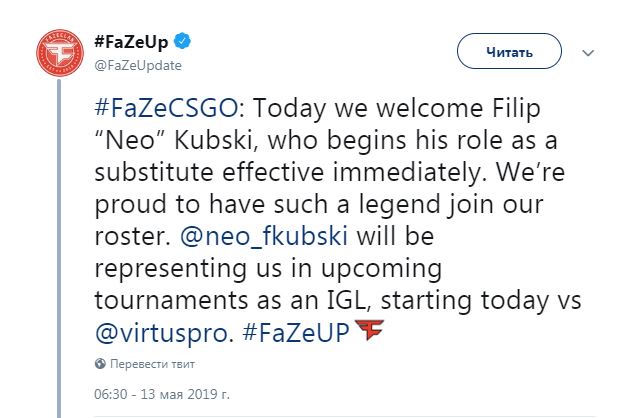
Task: Click the globe icon beside translate link
Action: pyautogui.click(x=99, y=363)
